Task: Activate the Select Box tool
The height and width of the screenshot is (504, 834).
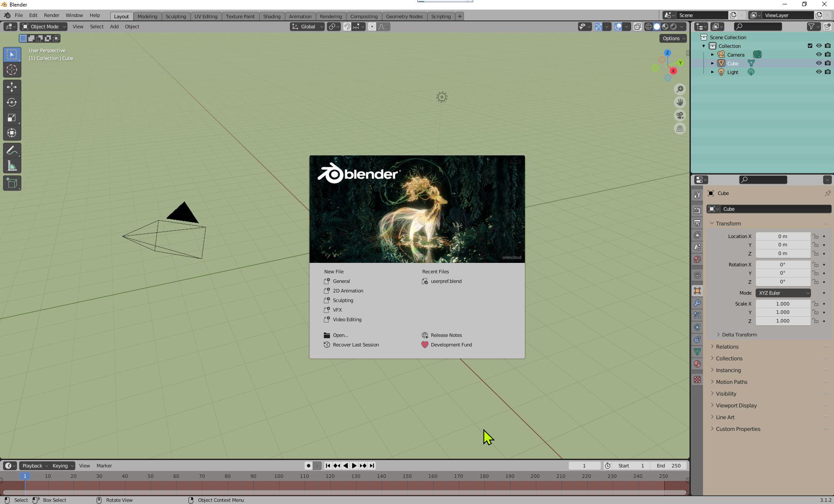Action: coord(12,54)
